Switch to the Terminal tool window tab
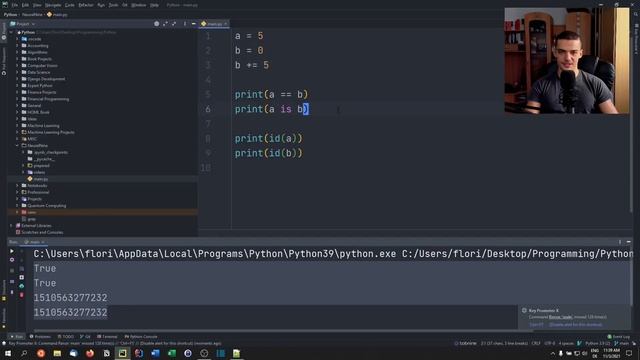 pyautogui.click(x=107, y=337)
